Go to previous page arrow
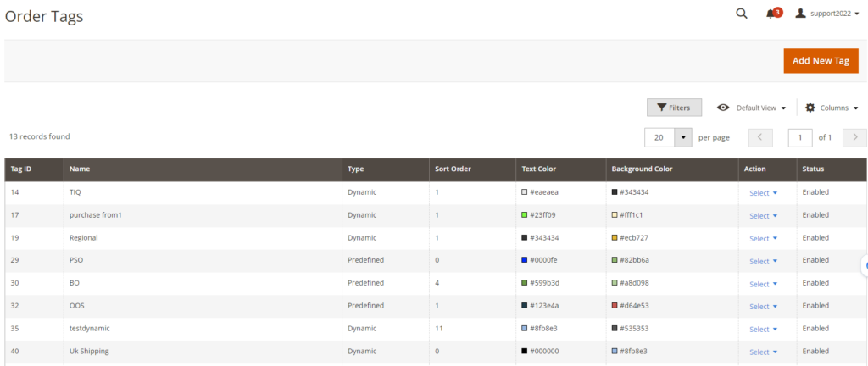The width and height of the screenshot is (868, 366). coord(760,137)
